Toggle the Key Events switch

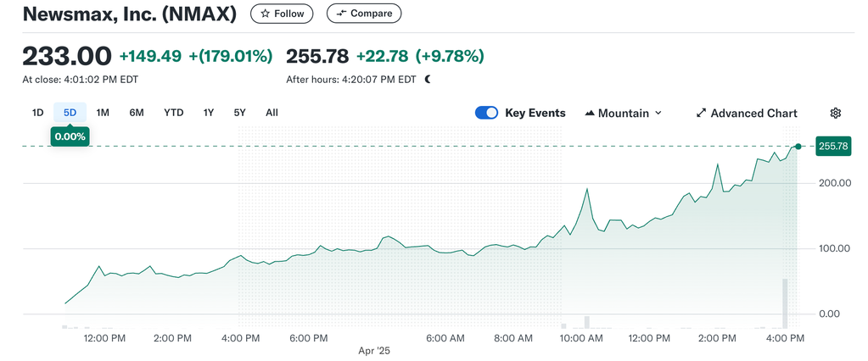486,114
